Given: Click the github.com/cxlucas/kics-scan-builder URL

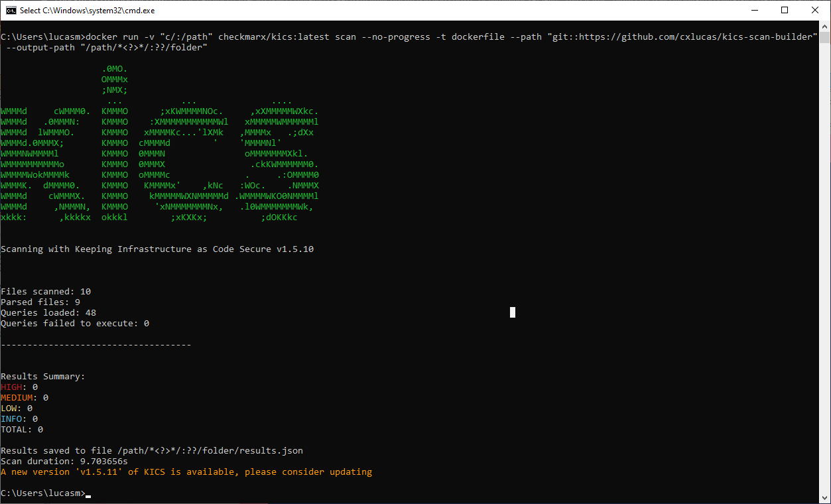Looking at the screenshot, I should 682,36.
